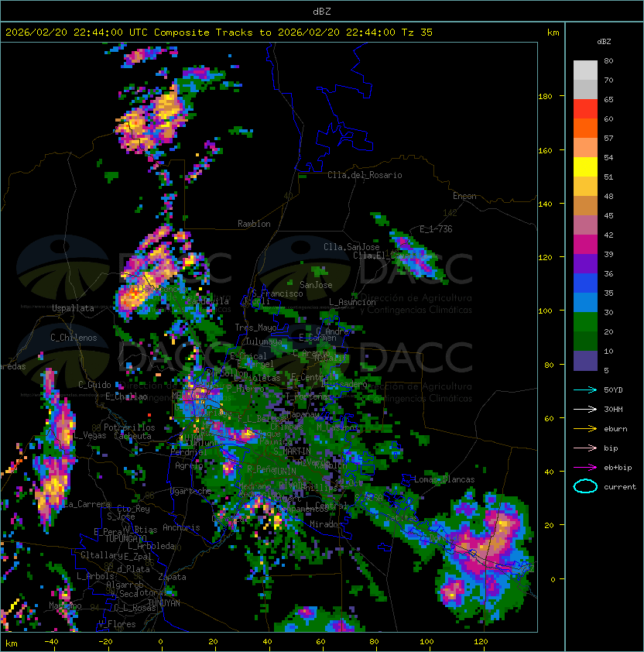Click the white 30HM track arrow in legend
The image size is (644, 652).
click(x=585, y=410)
